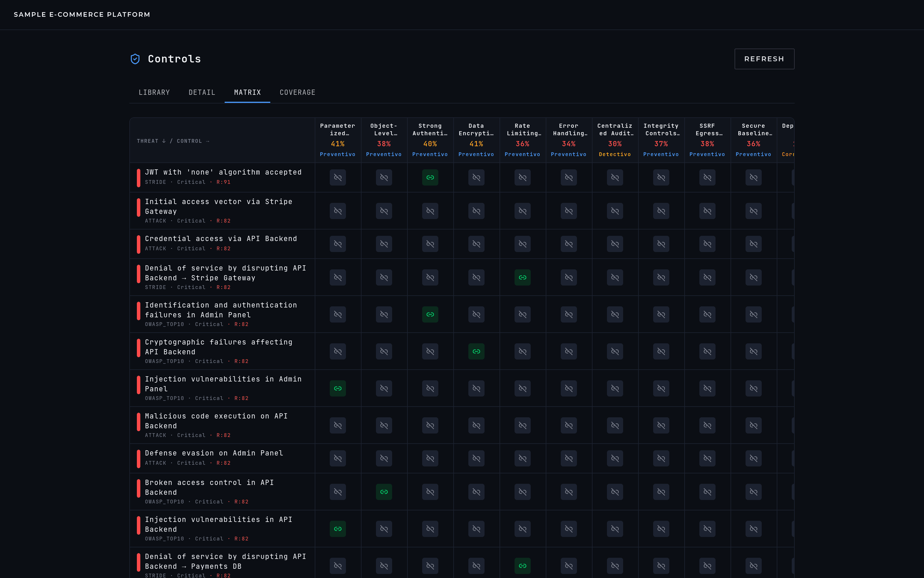Link Error Handling to JWT 'none' algorithm threat
Image resolution: width=924 pixels, height=578 pixels.
coord(569,177)
